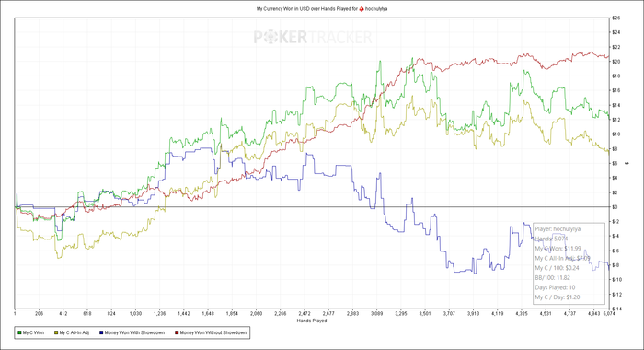Click the x-axis tick label 2,677
Screen dimensions: 644x350
328,313
